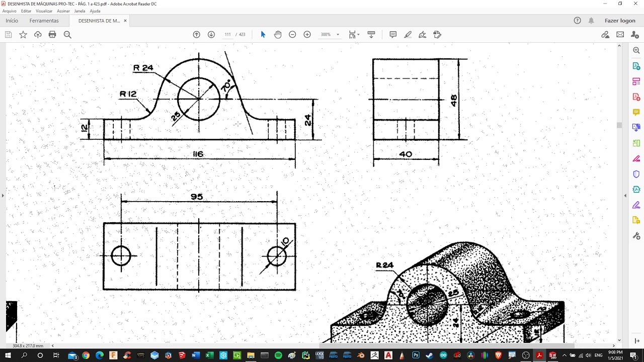Viewport: 644px width, 362px height.
Task: Add file to starred with star icon
Action: 23,35
